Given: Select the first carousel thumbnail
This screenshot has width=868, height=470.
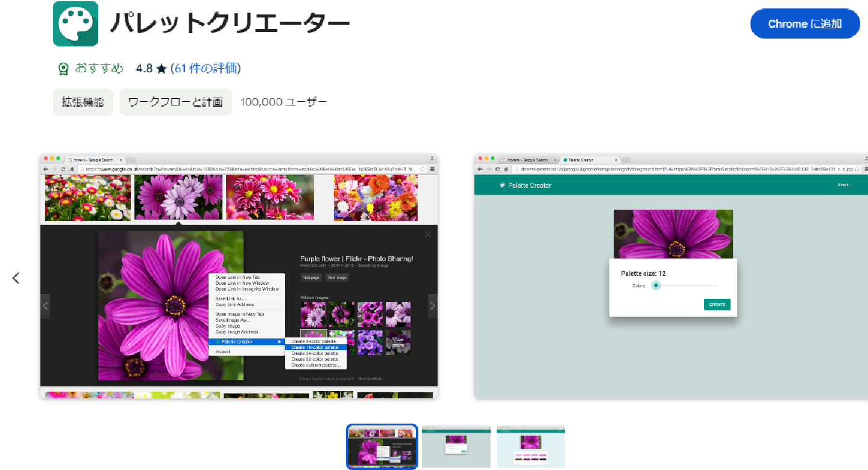Looking at the screenshot, I should click(382, 446).
